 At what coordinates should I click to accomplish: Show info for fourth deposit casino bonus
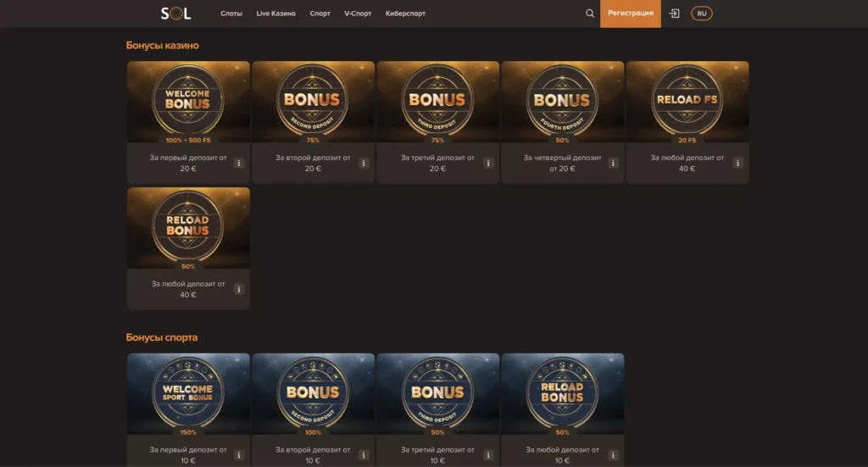(613, 164)
